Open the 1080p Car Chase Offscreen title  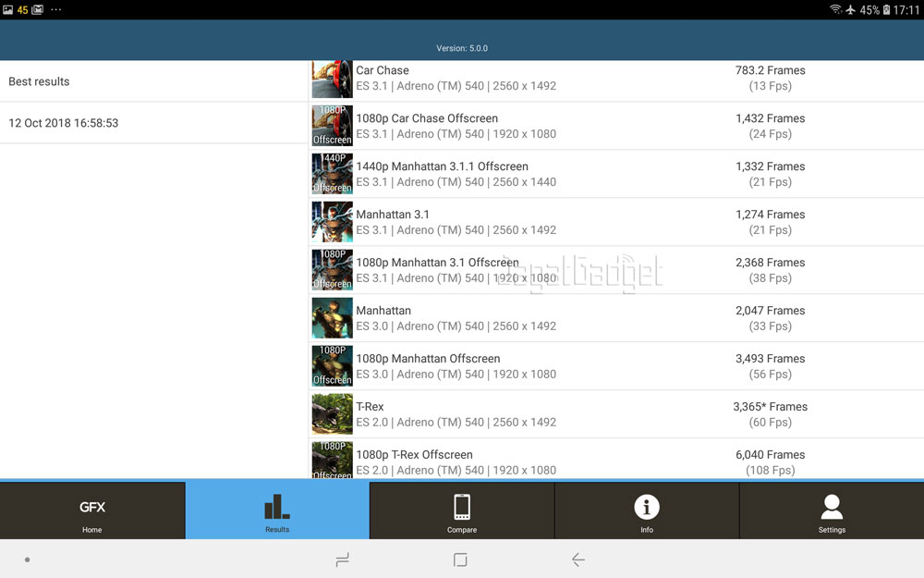pyautogui.click(x=427, y=118)
